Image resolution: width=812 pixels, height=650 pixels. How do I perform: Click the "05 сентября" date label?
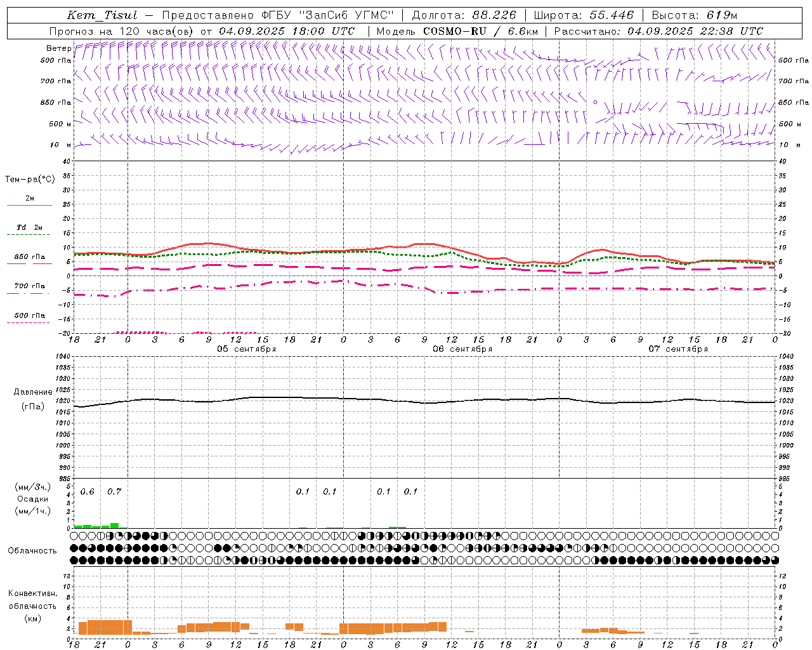(x=246, y=349)
